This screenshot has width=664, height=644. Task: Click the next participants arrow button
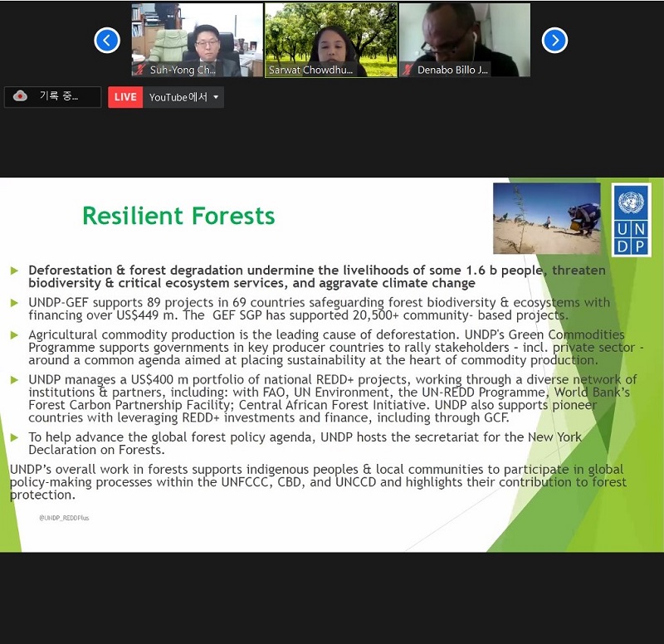(554, 41)
